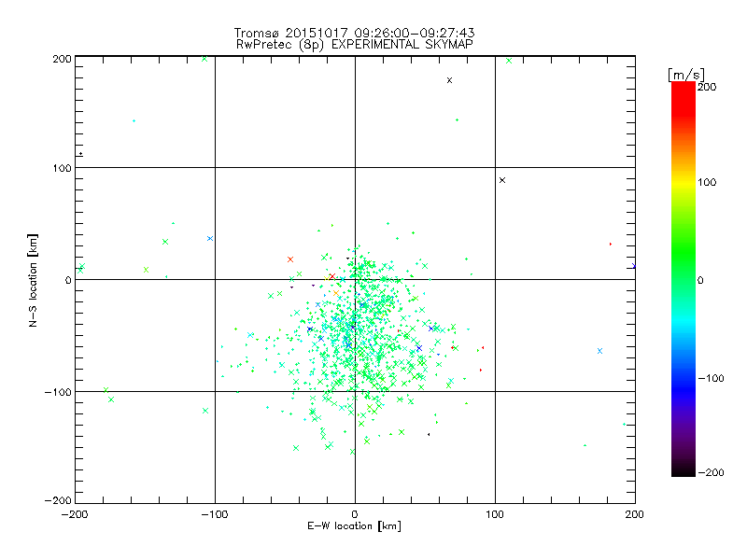Screen dimensions: 747x560
Task: Click the E-W axis tick label '100'
Action: [x=495, y=514]
